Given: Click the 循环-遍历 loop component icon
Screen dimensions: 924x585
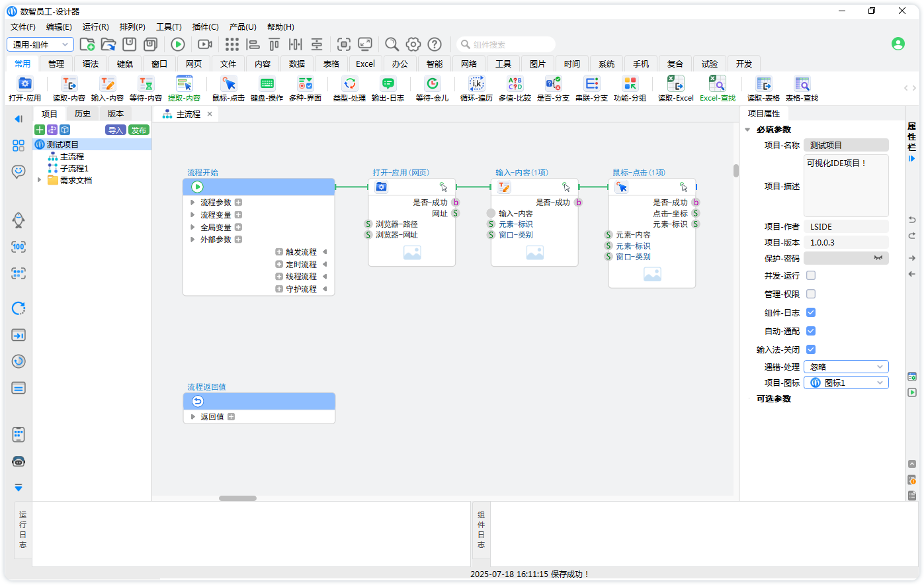Looking at the screenshot, I should tap(476, 84).
